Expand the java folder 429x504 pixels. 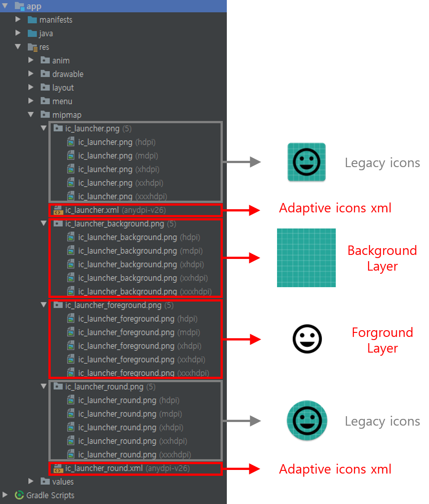[18, 33]
